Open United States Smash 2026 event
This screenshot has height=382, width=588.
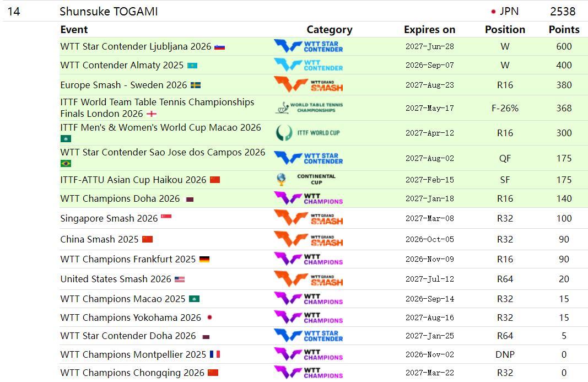point(116,279)
